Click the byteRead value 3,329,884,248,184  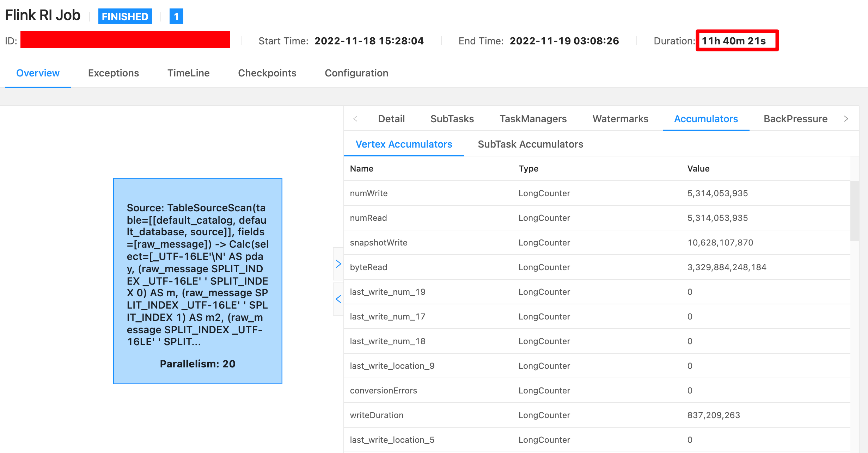pyautogui.click(x=727, y=267)
